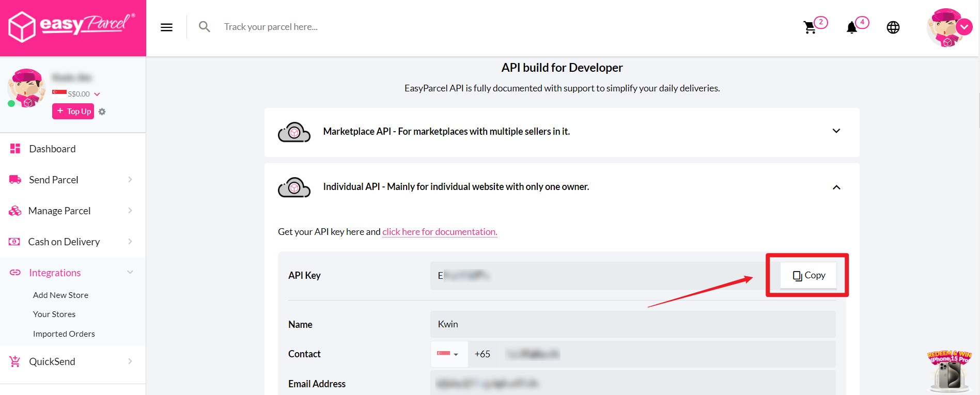Copy the API key
980x395 pixels.
(808, 275)
